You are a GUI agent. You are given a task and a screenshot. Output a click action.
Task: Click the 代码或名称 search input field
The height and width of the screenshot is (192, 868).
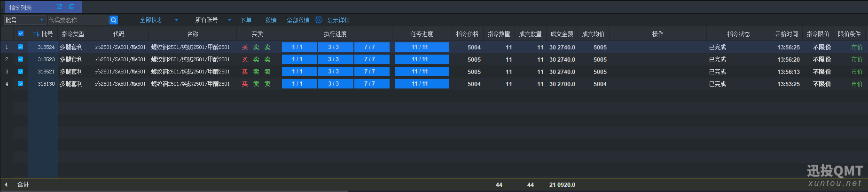tap(78, 20)
